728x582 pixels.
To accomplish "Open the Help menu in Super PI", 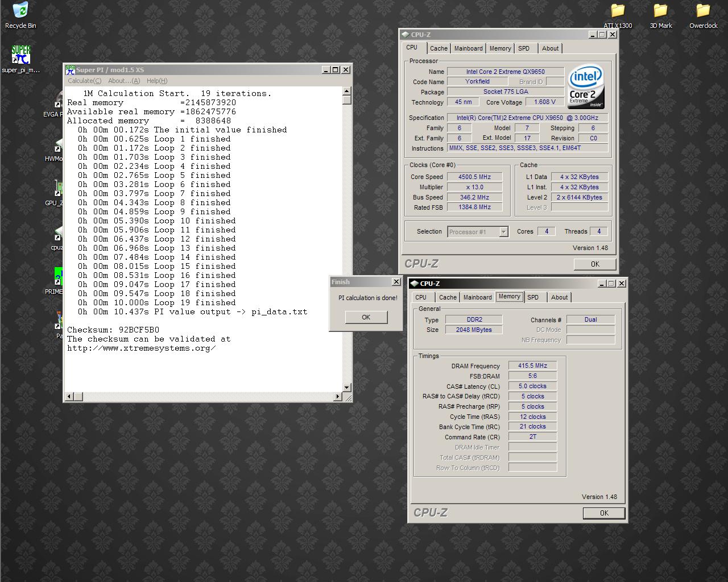I will coord(157,81).
